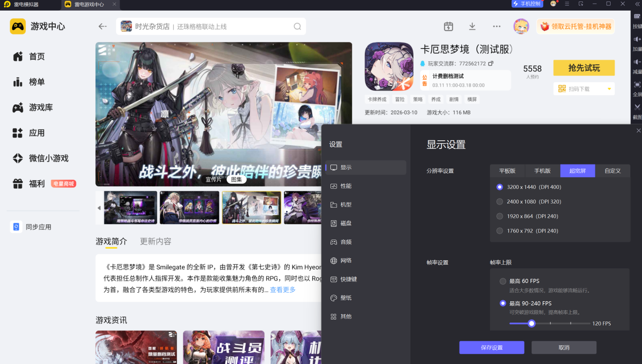The height and width of the screenshot is (364, 642).
Task: Show previous screenshots using the thumbnail arrow
Action: (99, 208)
